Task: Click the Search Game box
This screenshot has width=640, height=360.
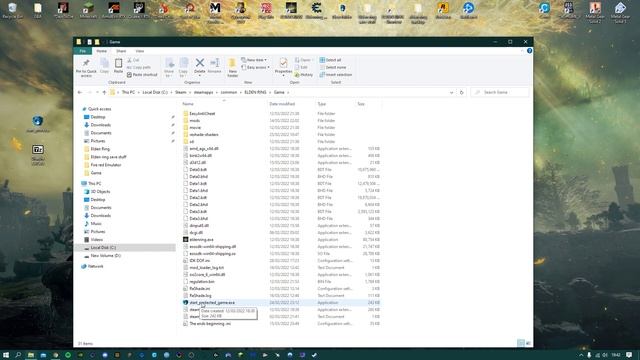Action: [500, 93]
